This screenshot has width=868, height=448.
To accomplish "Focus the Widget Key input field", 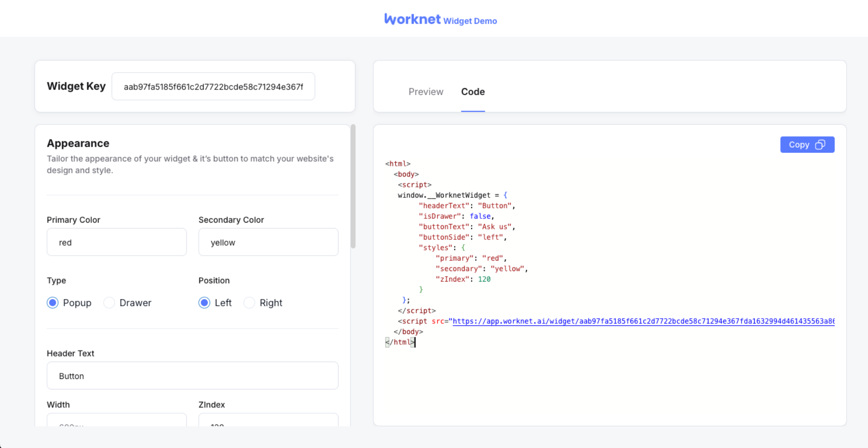I will pos(213,87).
